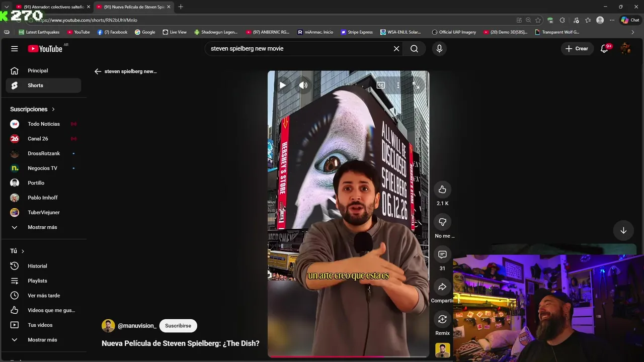Open Copilot Chat button
Viewport: 644px width, 362px height.
(x=630, y=20)
